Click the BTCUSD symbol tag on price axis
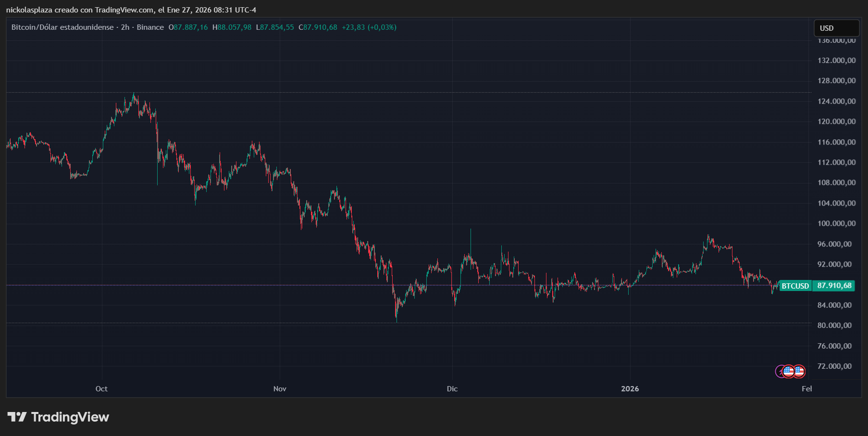The width and height of the screenshot is (868, 436). [795, 286]
